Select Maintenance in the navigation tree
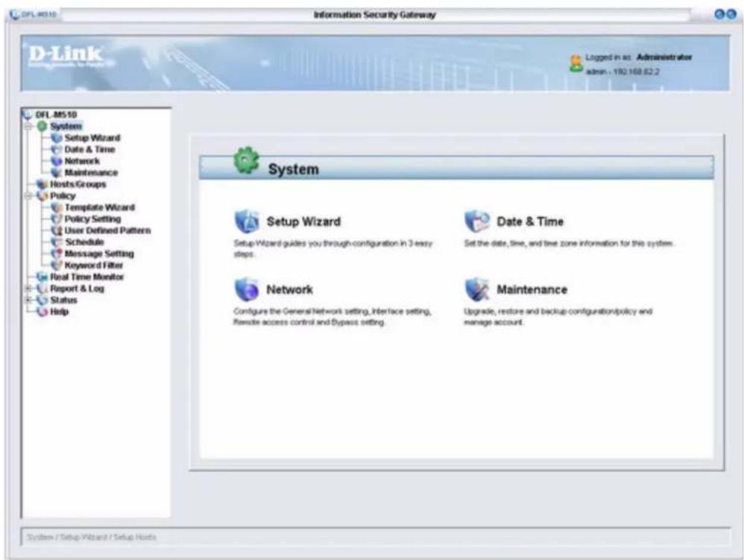 [x=91, y=173]
